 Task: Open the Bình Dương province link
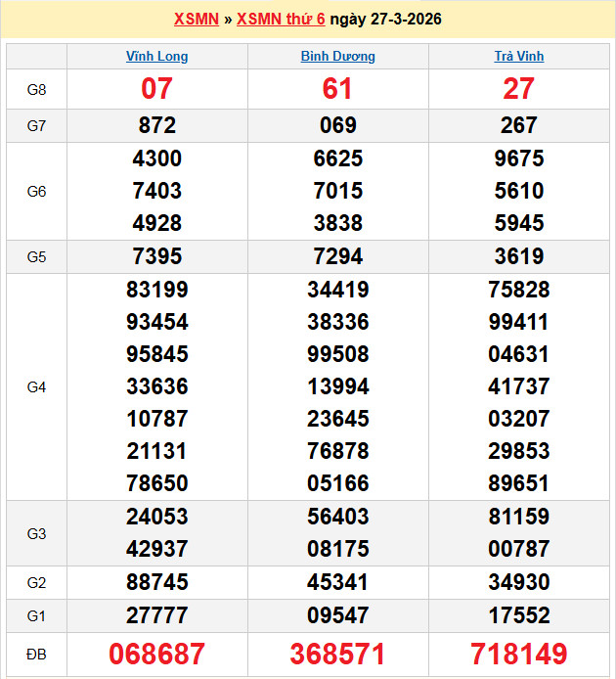tap(337, 57)
